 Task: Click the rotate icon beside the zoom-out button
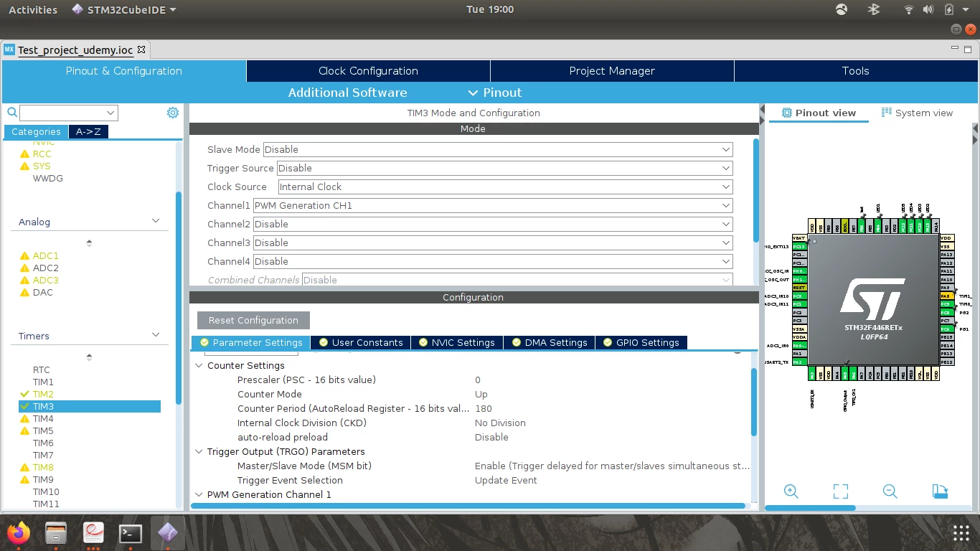[940, 491]
